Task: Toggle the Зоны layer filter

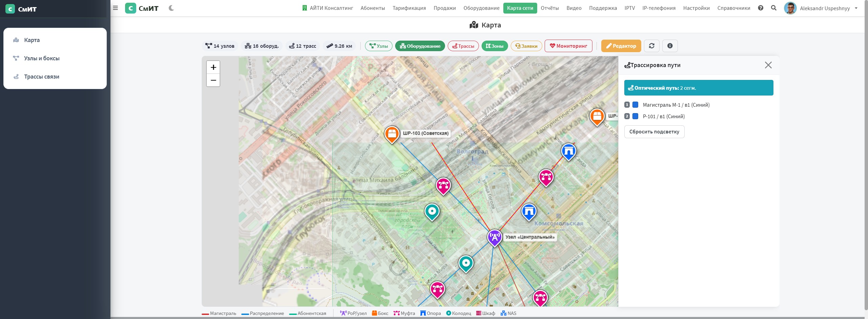Action: (x=494, y=46)
